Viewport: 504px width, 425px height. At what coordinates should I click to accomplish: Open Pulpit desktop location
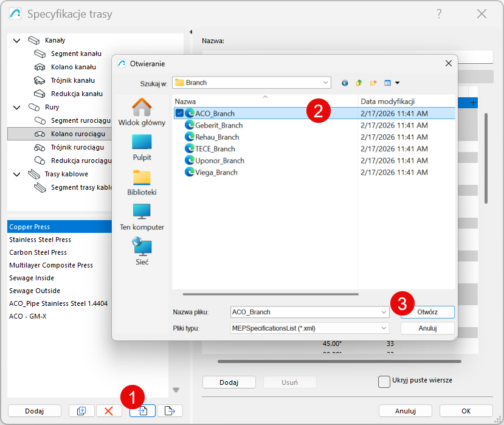point(142,148)
